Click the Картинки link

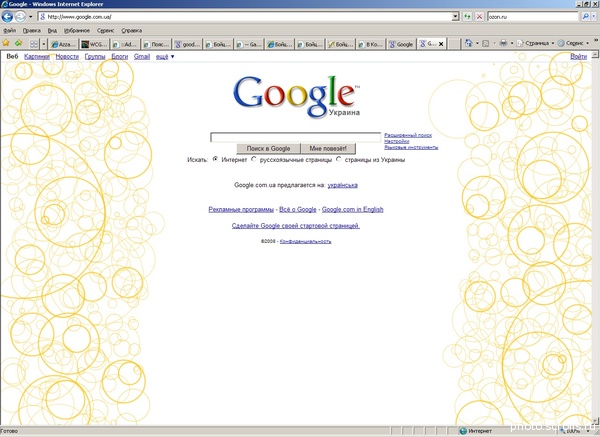(x=37, y=57)
